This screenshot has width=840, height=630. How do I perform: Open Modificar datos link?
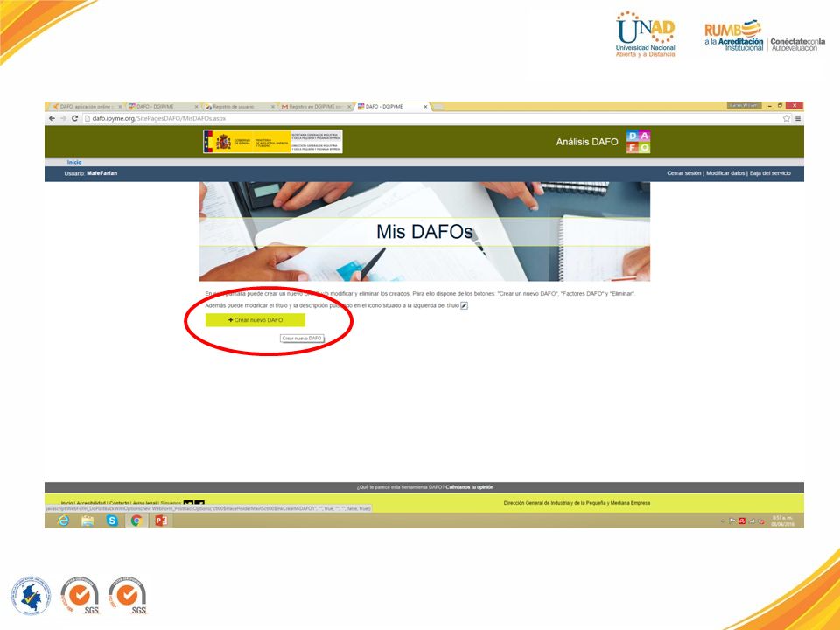(725, 173)
